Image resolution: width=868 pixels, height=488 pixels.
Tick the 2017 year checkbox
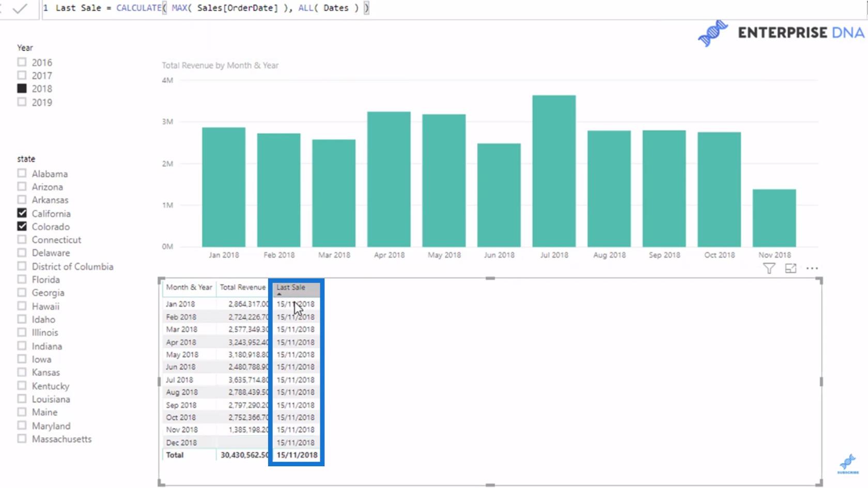pos(22,75)
